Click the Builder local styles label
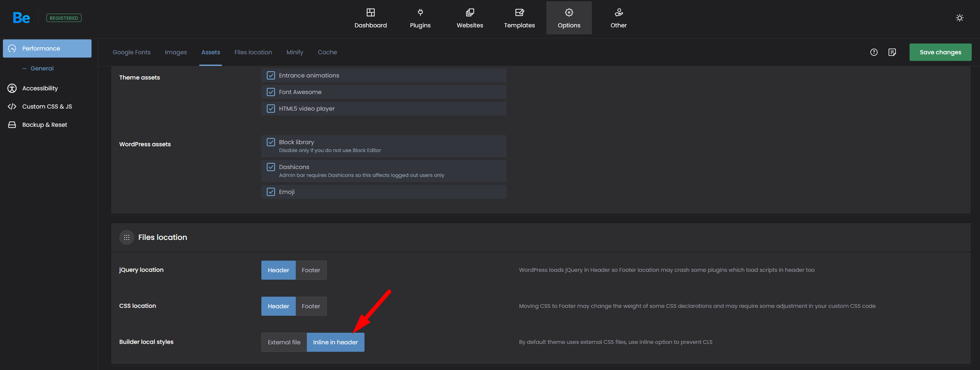980x370 pixels. click(146, 342)
